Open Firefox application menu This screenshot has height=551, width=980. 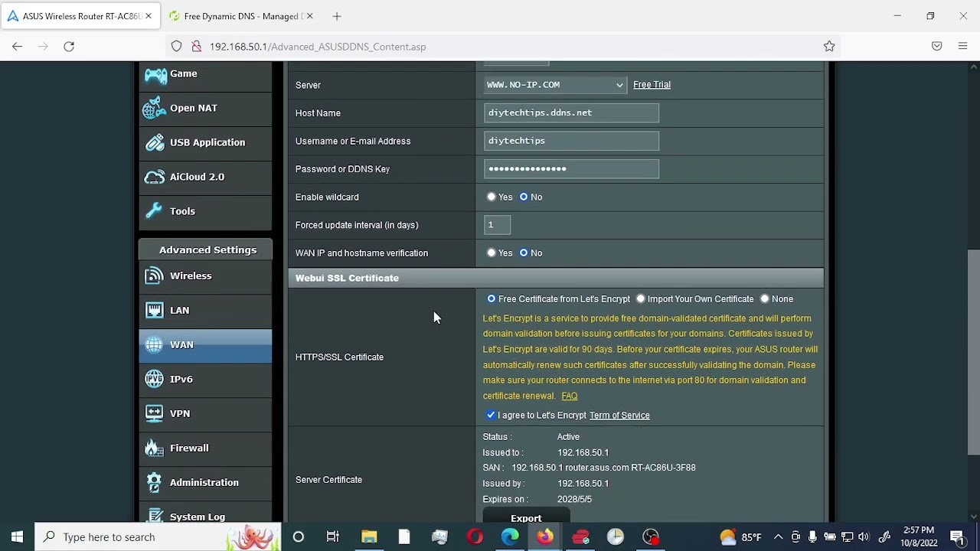pos(962,47)
